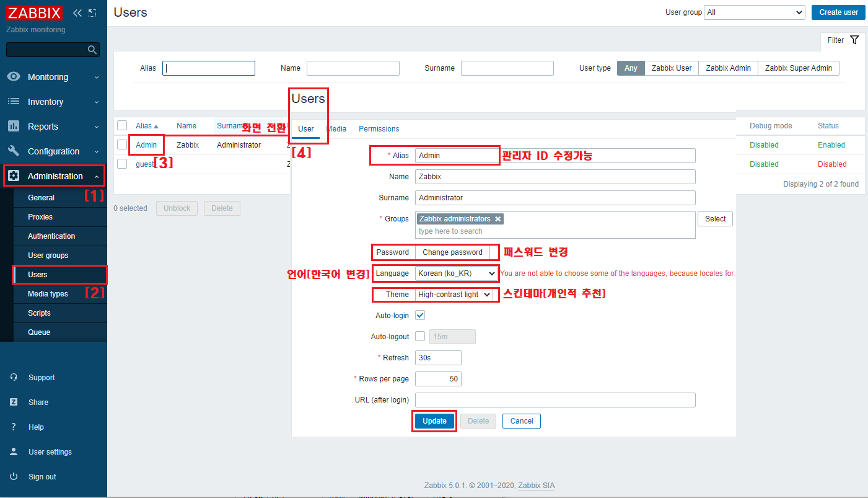Open Scripts menu item
Screen dimensions: 868x498
pos(39,313)
